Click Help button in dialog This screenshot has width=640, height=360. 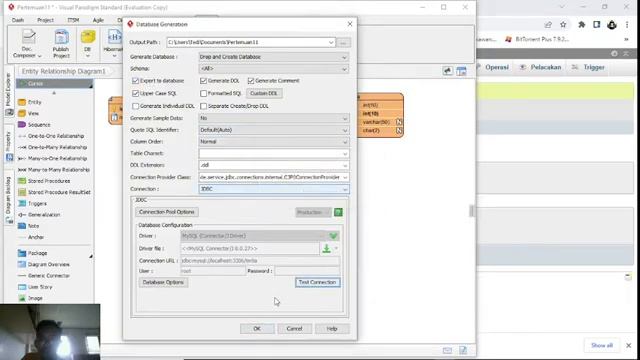[x=332, y=329]
